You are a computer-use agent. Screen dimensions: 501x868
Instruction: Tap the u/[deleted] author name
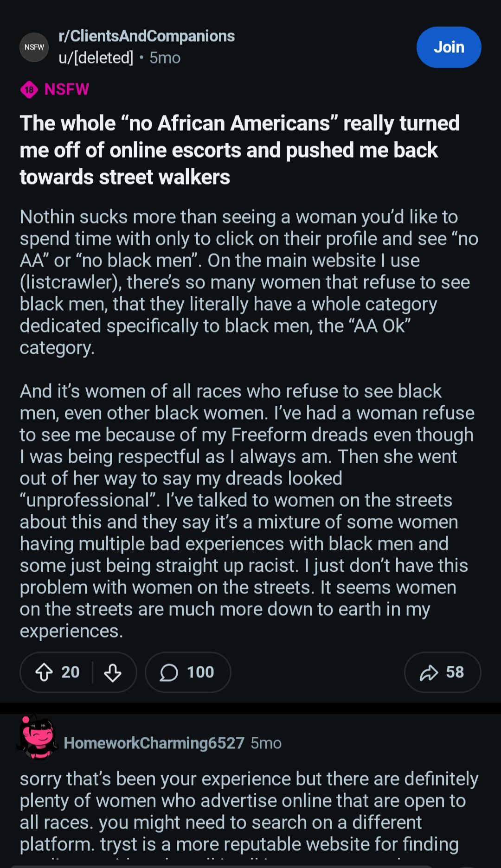pos(96,58)
